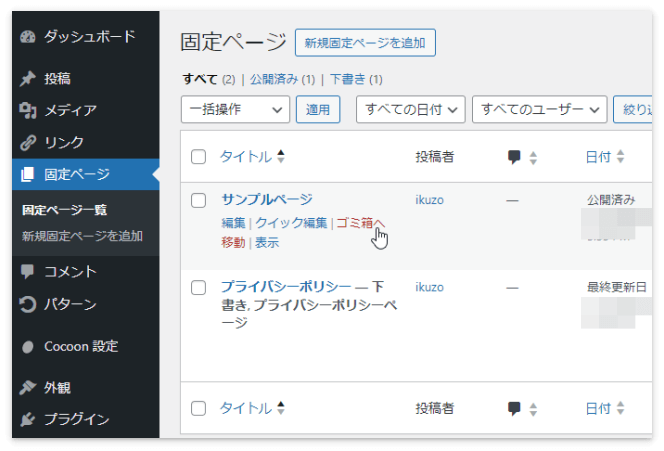664x451 pixels.
Task: Toggle select-all checkbox in top header
Action: coord(198,157)
